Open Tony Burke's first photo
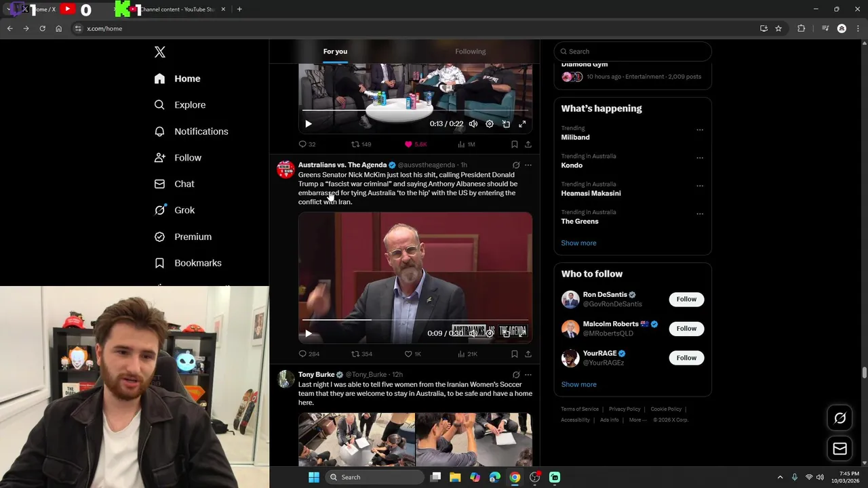 click(357, 439)
